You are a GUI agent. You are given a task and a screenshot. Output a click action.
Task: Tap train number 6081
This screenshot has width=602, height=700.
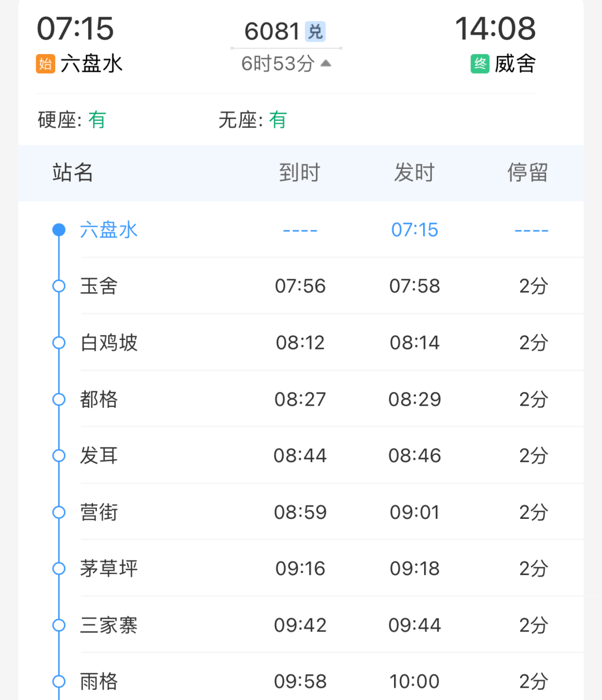click(272, 32)
